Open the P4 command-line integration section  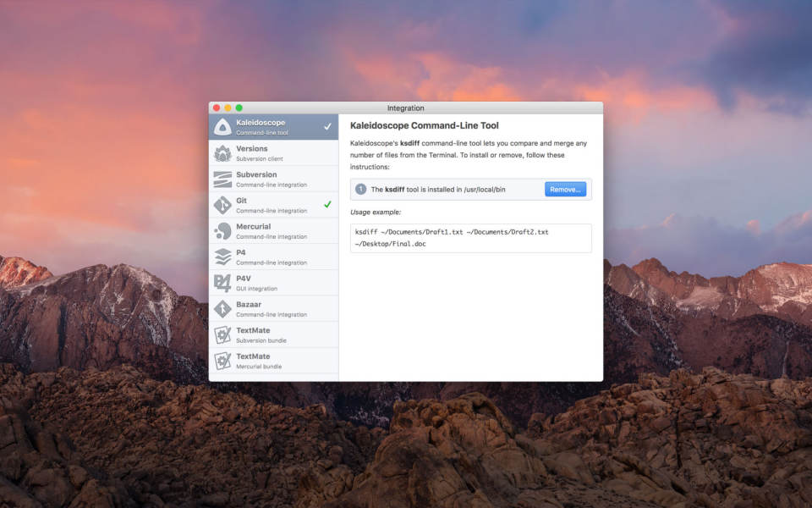point(273,257)
